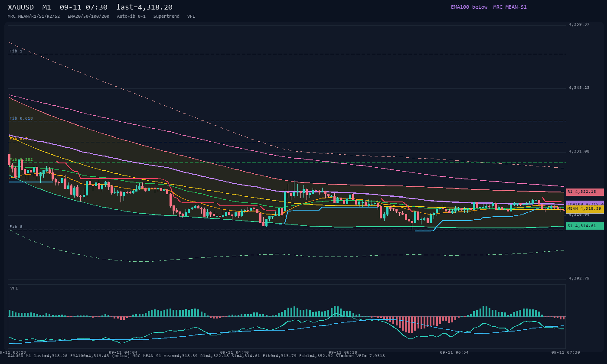607x364 pixels.
Task: Click the 'Supertrend' indicator label
Action: [166, 16]
